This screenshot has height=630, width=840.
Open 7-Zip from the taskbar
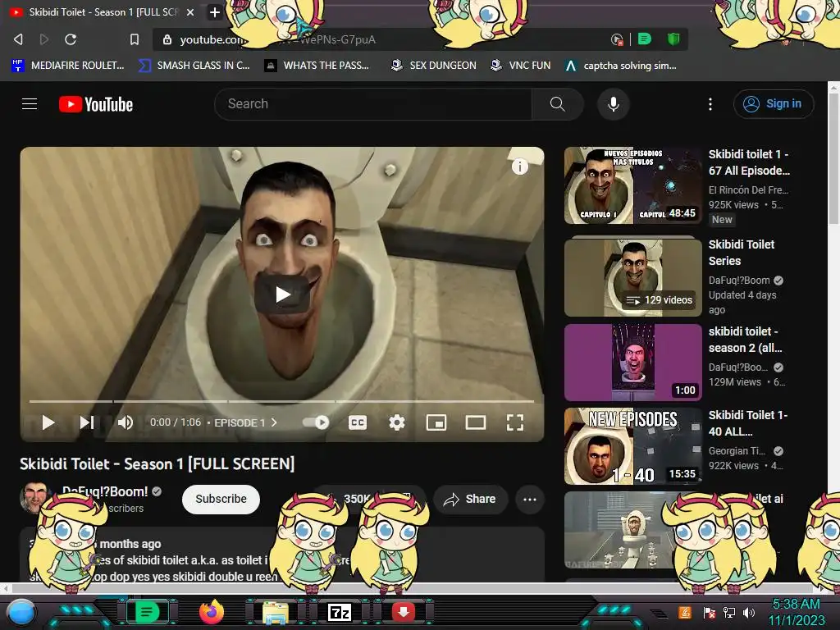(340, 612)
